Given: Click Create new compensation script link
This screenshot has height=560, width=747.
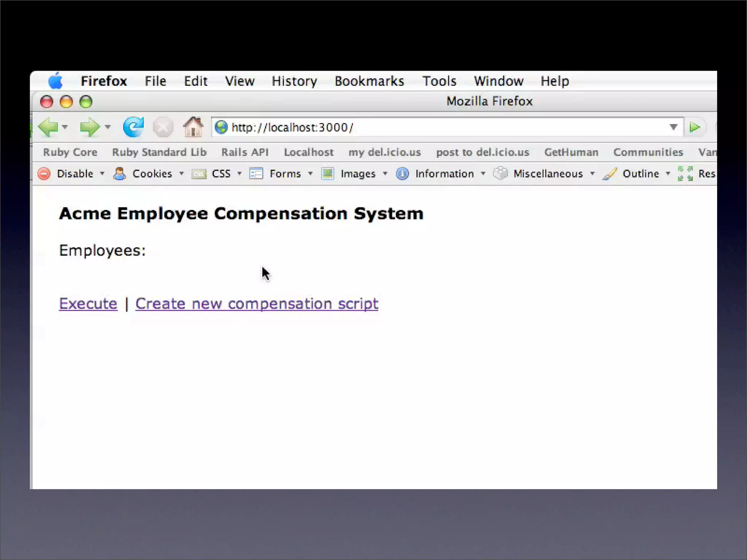Looking at the screenshot, I should (x=256, y=303).
